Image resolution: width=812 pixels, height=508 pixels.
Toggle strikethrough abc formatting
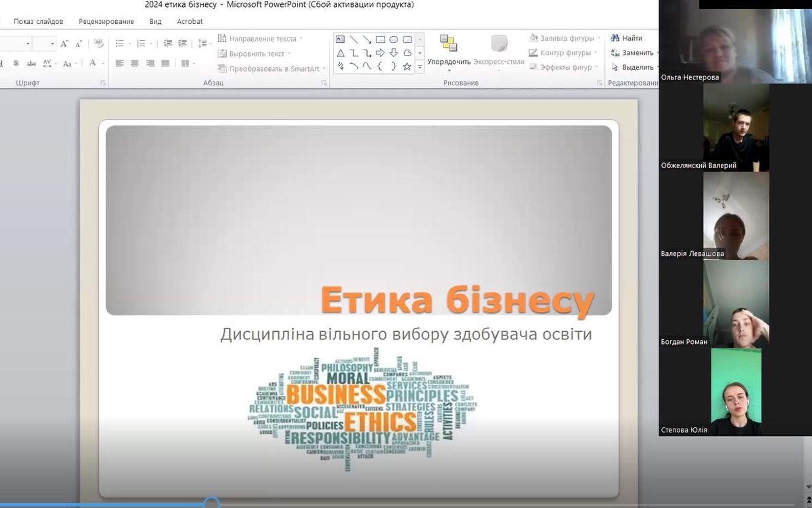[31, 64]
